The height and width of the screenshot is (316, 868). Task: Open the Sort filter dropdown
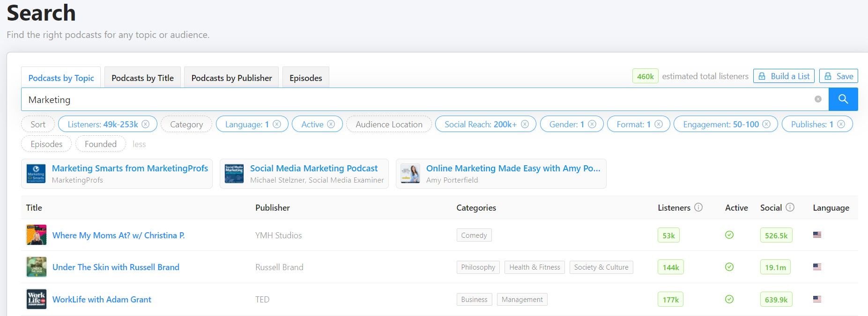click(38, 124)
